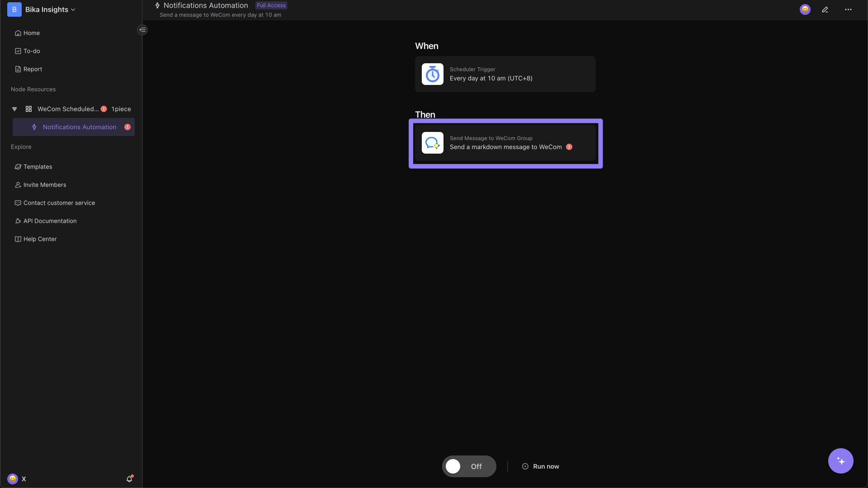Click the Invite Members icon in sidebar

(18, 185)
